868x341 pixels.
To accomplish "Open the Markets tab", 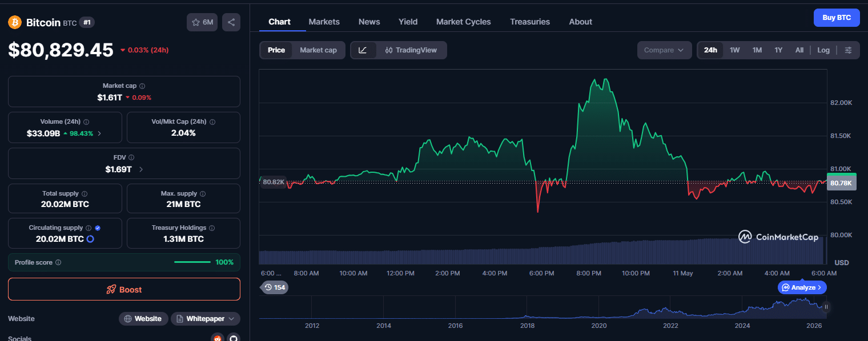I will point(324,22).
